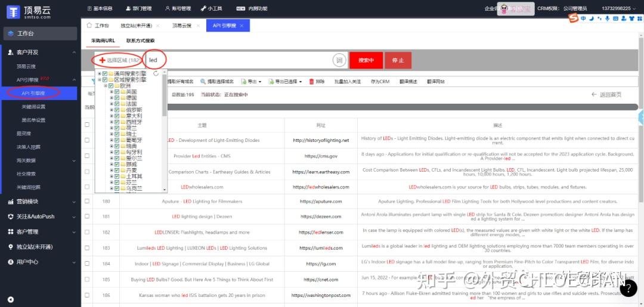
Task: Click 小工具 wrench in top bar
Action: tap(212, 8)
